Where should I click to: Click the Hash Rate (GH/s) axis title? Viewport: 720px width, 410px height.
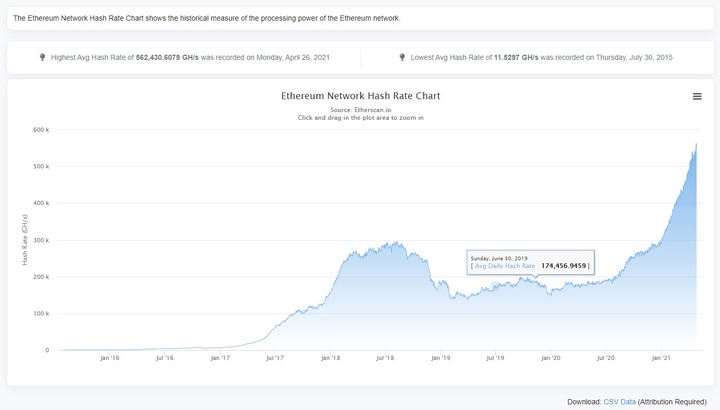click(x=25, y=240)
